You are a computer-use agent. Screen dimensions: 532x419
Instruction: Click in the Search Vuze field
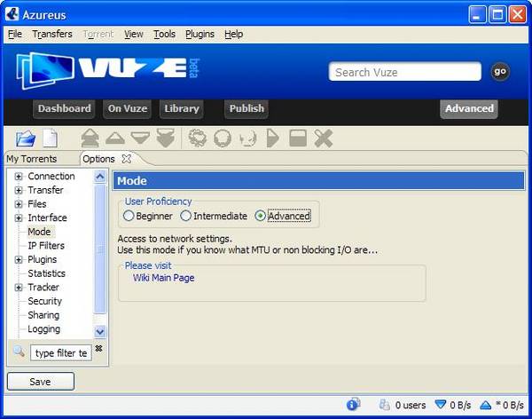click(x=405, y=72)
